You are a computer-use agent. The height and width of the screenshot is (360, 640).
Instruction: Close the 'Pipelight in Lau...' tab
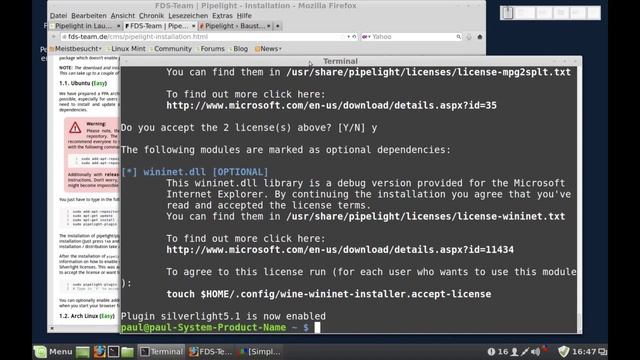118,26
